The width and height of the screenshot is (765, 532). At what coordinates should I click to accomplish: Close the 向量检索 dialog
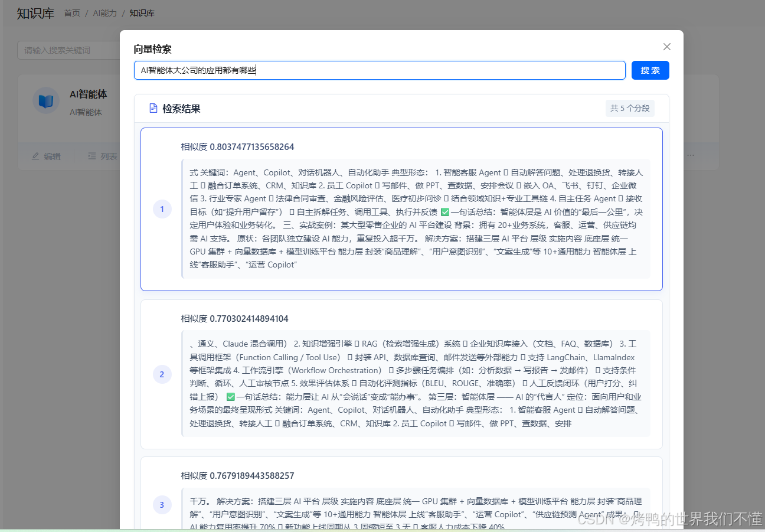click(667, 47)
